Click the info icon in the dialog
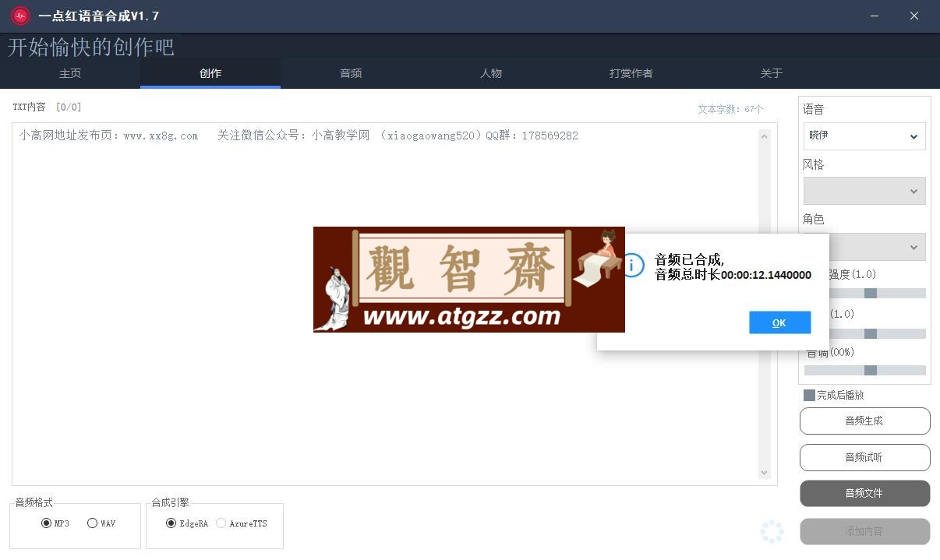Viewport: 940px width, 560px height. pos(631,265)
